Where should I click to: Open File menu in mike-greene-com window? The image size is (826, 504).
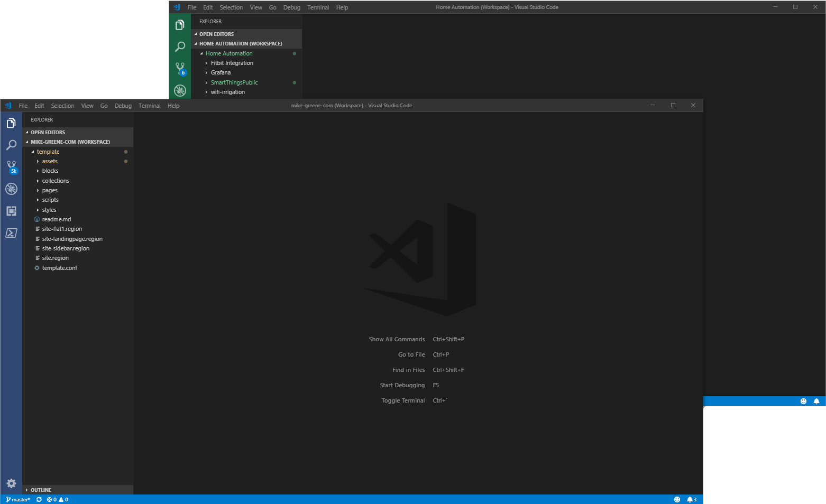(x=23, y=106)
